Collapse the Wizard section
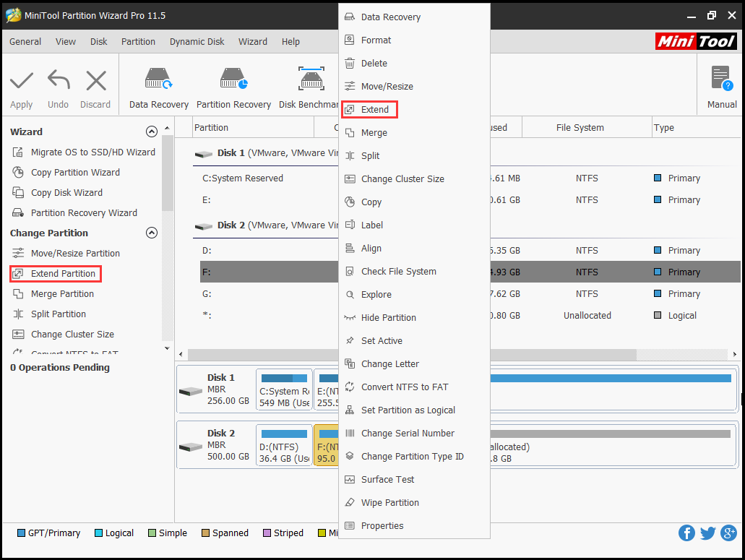Image resolution: width=745 pixels, height=560 pixels. [152, 132]
